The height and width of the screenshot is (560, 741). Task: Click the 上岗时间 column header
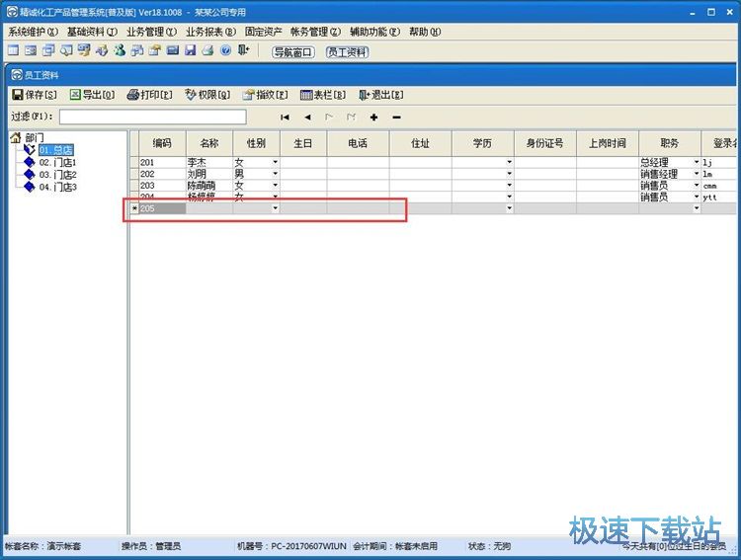[608, 143]
